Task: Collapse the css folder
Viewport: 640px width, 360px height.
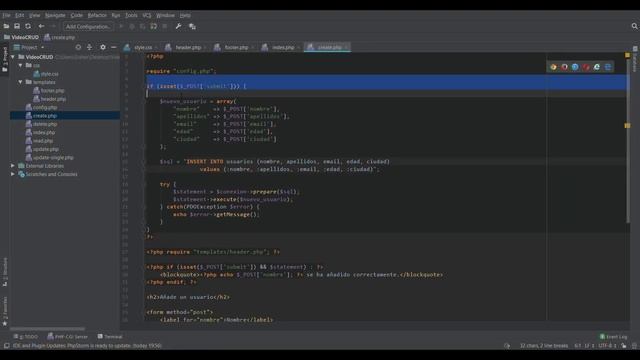Action: pos(20,65)
